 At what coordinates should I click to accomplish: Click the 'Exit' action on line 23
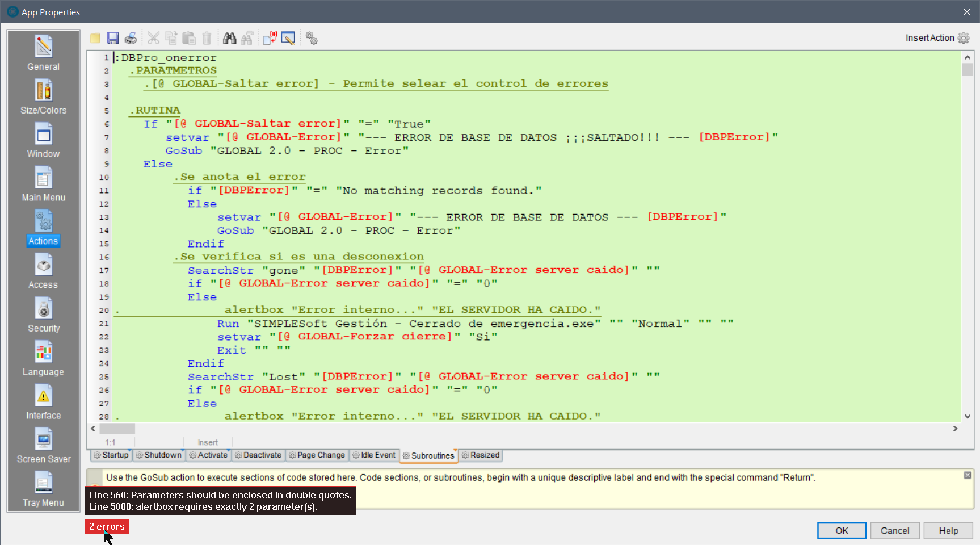click(x=232, y=350)
